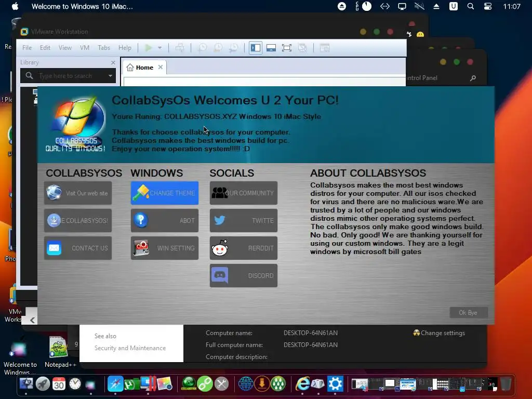Click the green power-on play icon in VMware

point(148,48)
